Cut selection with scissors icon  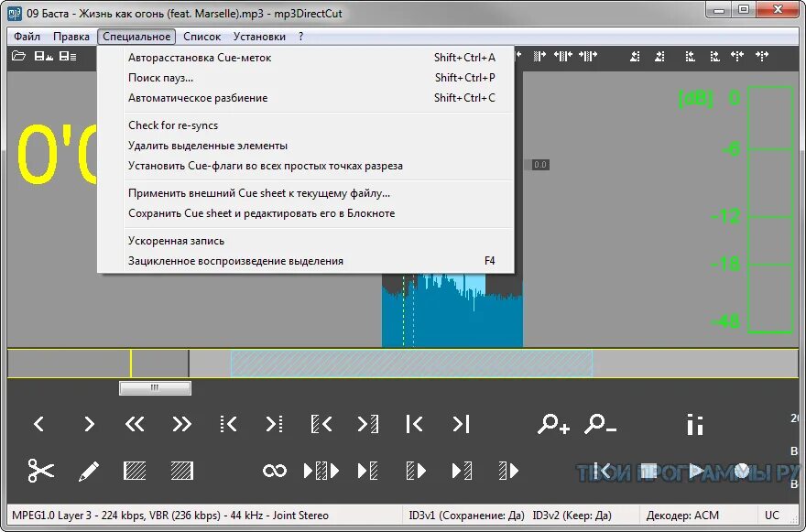click(40, 471)
